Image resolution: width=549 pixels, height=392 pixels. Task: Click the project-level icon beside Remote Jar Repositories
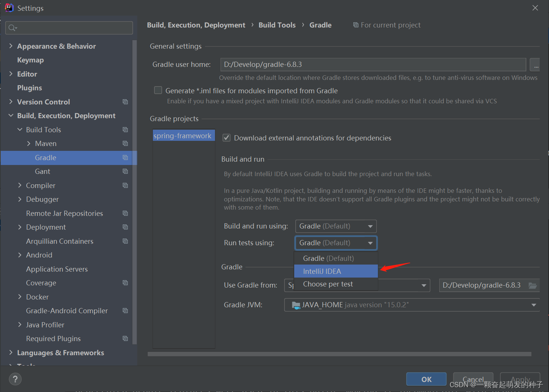(125, 213)
